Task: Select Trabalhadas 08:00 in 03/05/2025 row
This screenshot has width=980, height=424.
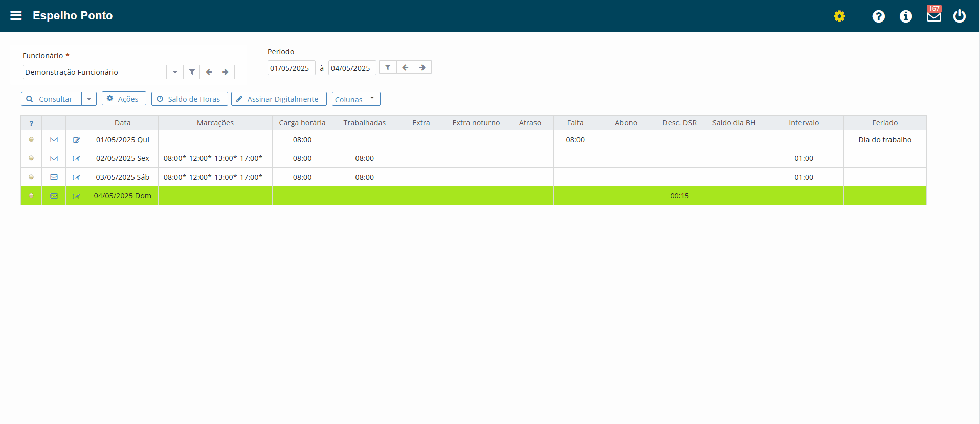Action: [365, 177]
